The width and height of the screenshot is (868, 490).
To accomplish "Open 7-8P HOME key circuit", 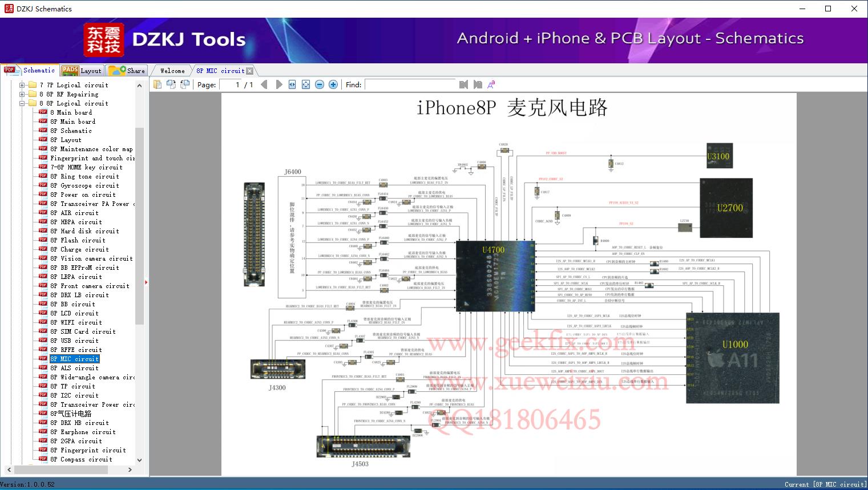I will pyautogui.click(x=86, y=167).
